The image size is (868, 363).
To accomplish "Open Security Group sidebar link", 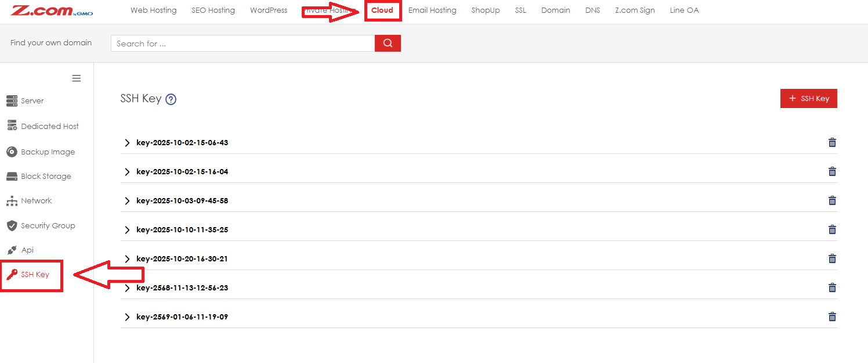I will (x=48, y=226).
